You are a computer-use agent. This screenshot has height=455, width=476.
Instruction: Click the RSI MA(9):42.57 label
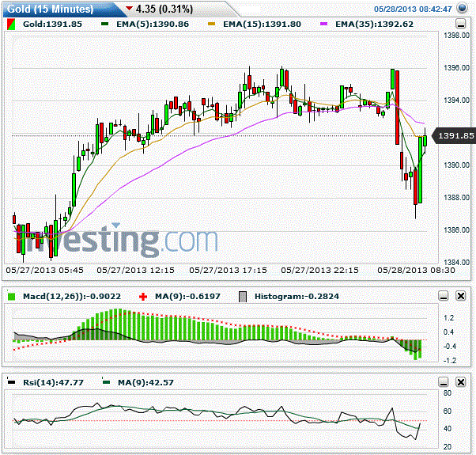point(145,382)
